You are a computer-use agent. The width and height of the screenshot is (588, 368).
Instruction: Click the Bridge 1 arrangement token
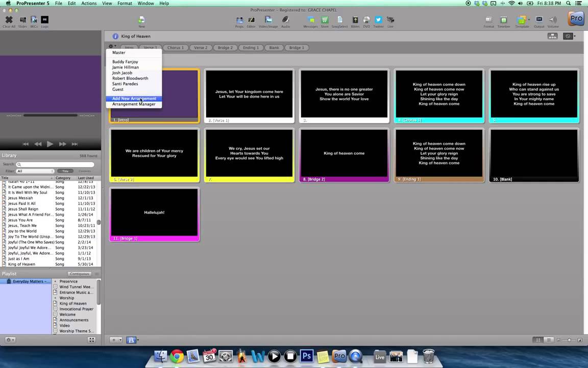[x=297, y=48]
